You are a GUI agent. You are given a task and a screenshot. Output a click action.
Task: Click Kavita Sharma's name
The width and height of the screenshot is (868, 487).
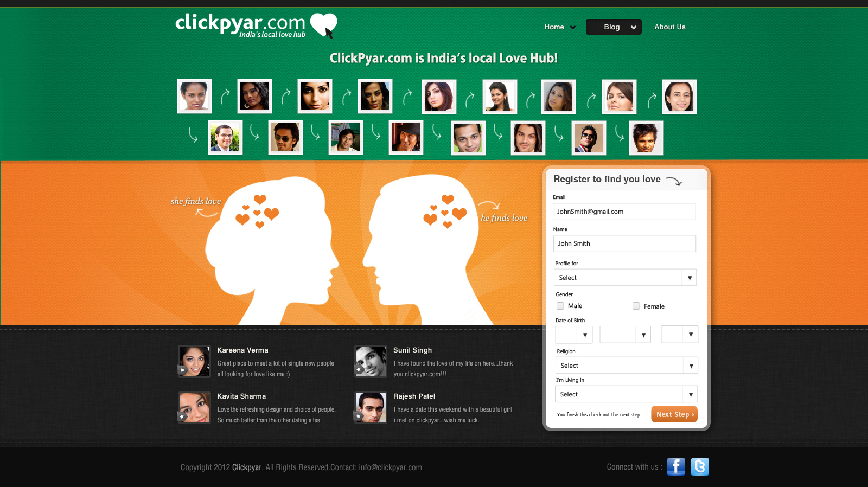coord(241,396)
